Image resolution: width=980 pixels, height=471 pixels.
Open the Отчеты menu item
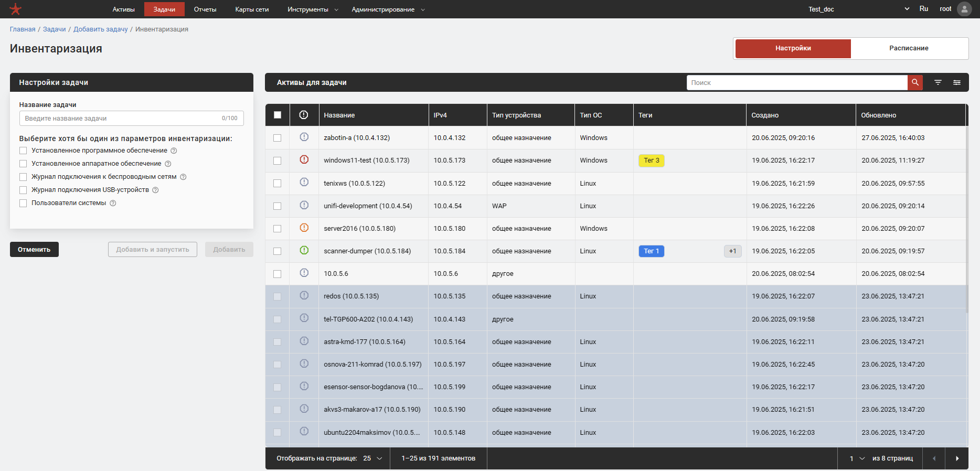coord(205,9)
